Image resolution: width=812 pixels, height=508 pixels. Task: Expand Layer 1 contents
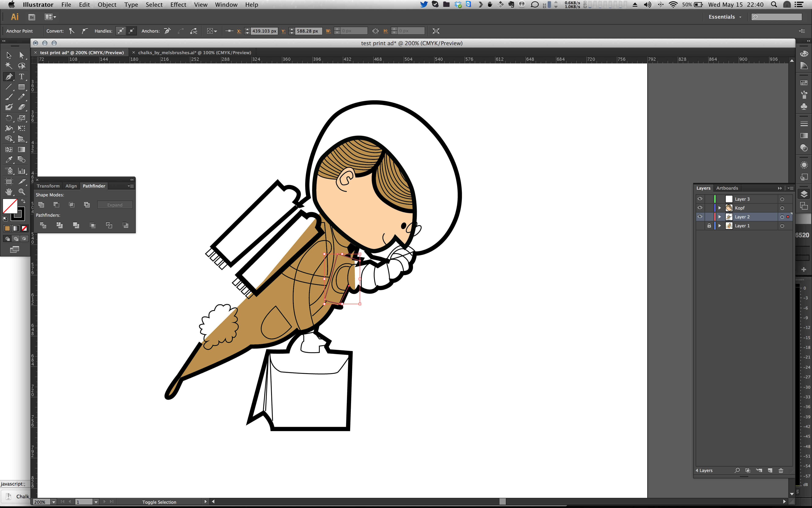coord(720,226)
